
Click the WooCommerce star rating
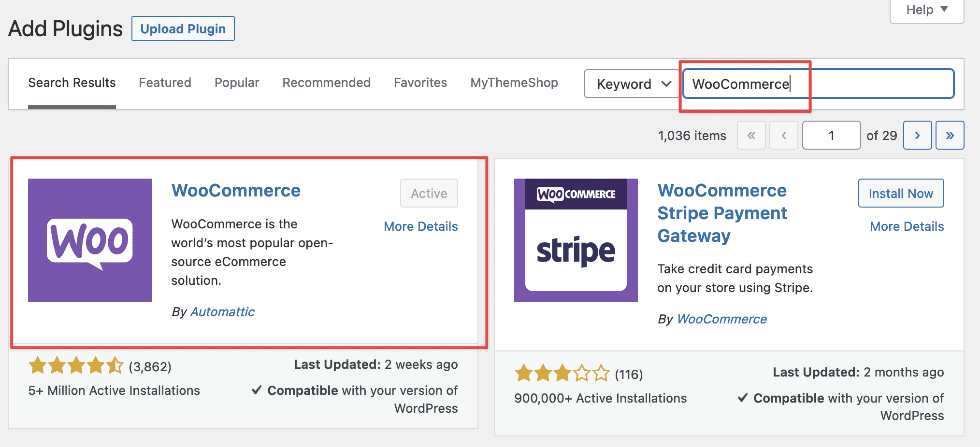(x=76, y=366)
